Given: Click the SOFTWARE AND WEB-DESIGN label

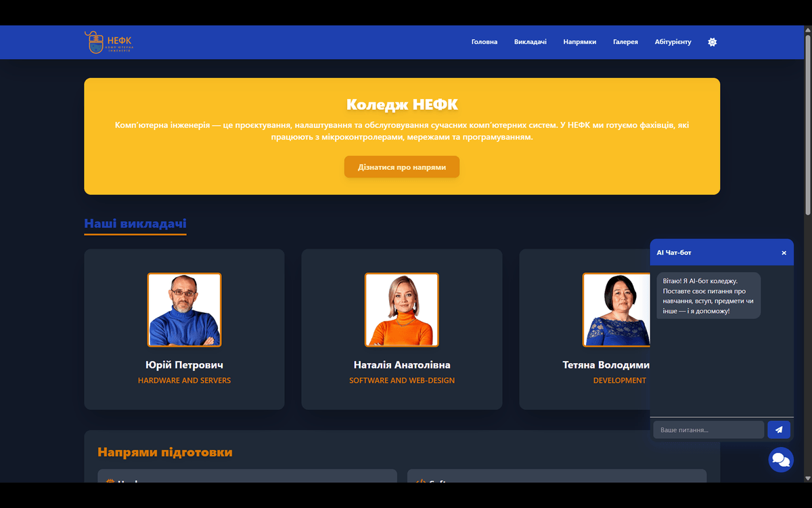Looking at the screenshot, I should pyautogui.click(x=402, y=381).
